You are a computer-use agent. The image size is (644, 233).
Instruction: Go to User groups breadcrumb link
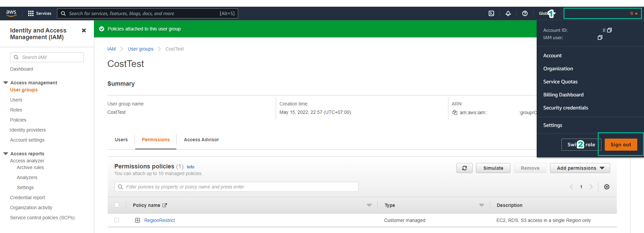141,49
